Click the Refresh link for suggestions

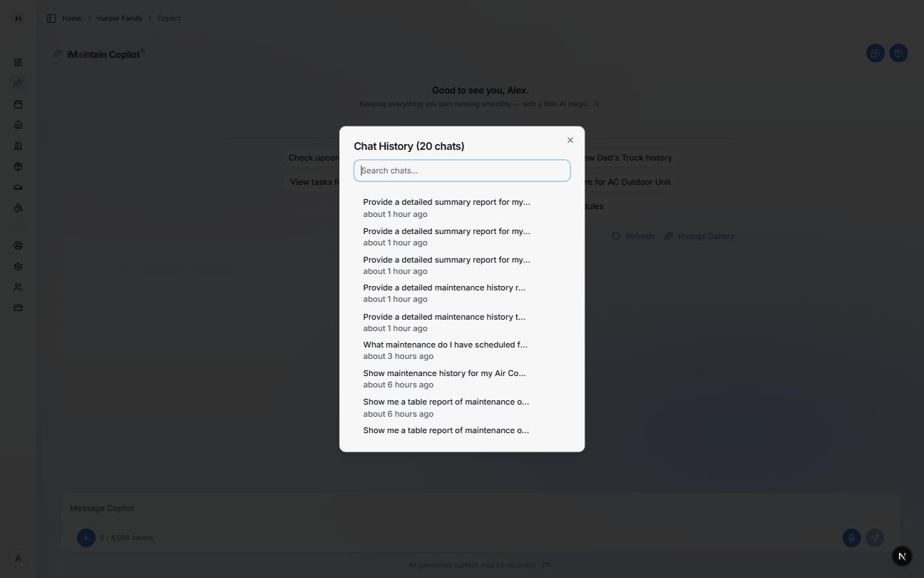point(633,235)
